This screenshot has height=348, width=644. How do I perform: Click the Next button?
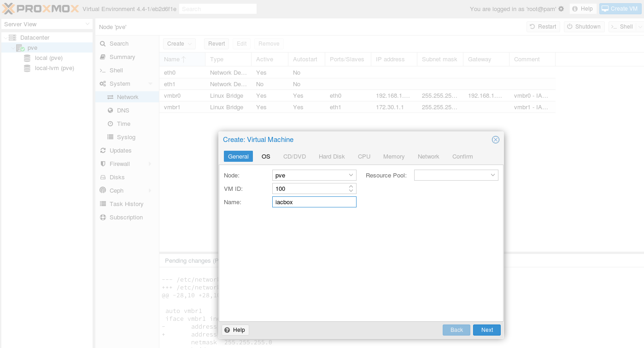486,330
